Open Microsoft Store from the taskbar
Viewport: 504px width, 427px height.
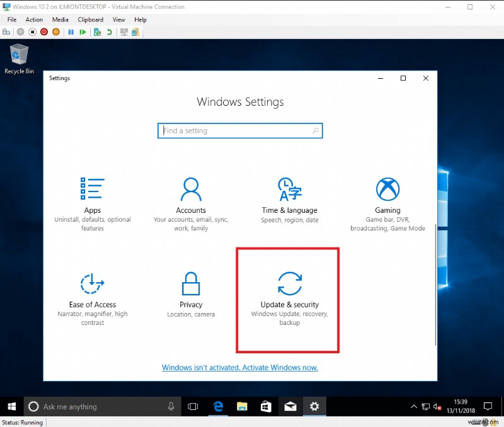pyautogui.click(x=266, y=407)
